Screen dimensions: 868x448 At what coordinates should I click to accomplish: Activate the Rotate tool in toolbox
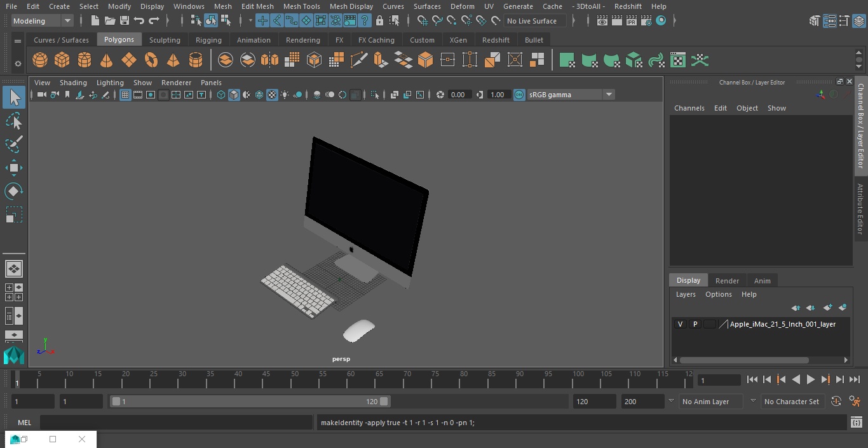pyautogui.click(x=14, y=191)
